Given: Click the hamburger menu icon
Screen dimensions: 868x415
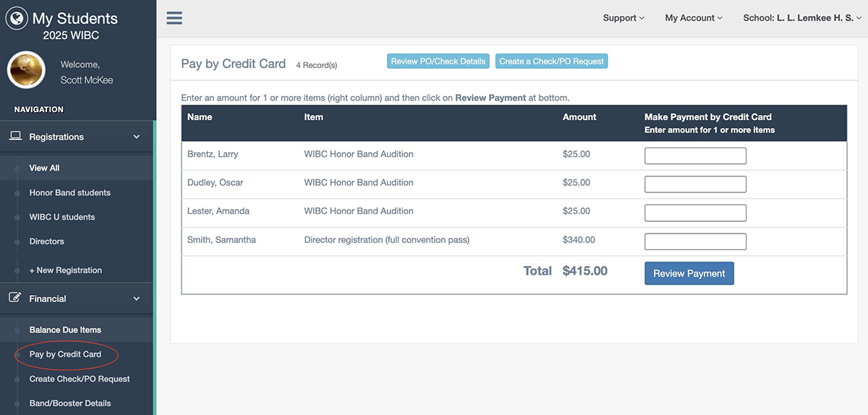Looking at the screenshot, I should pyautogui.click(x=174, y=18).
